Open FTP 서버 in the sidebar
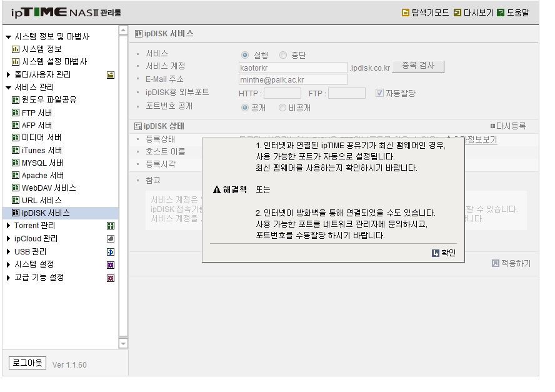 (x=37, y=113)
